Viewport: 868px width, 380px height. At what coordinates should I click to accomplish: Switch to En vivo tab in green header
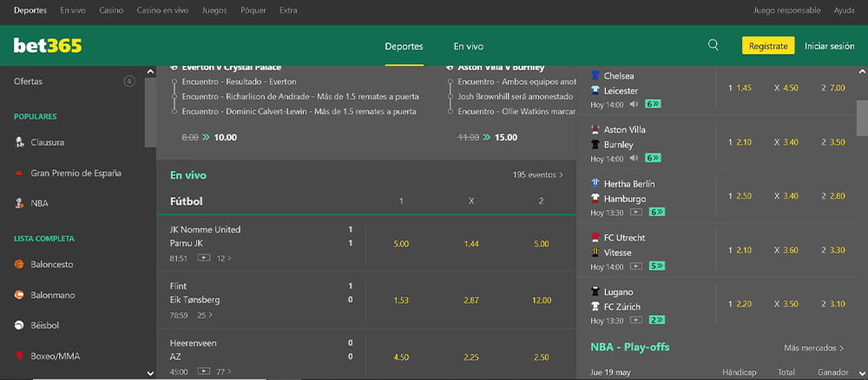click(x=468, y=46)
